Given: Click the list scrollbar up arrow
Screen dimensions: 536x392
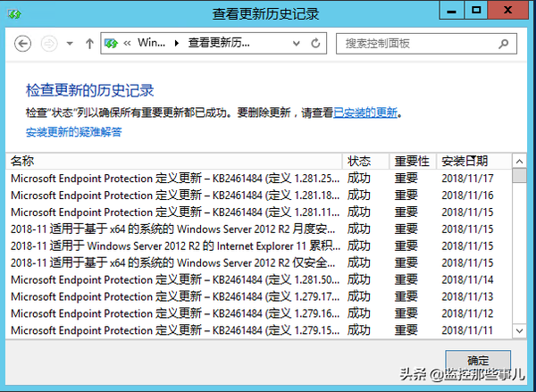Looking at the screenshot, I should [519, 161].
